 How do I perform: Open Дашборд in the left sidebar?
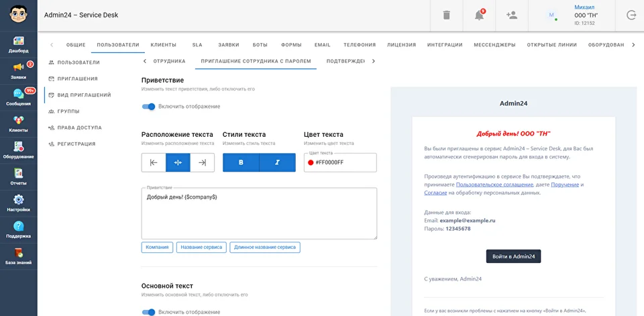point(19,45)
